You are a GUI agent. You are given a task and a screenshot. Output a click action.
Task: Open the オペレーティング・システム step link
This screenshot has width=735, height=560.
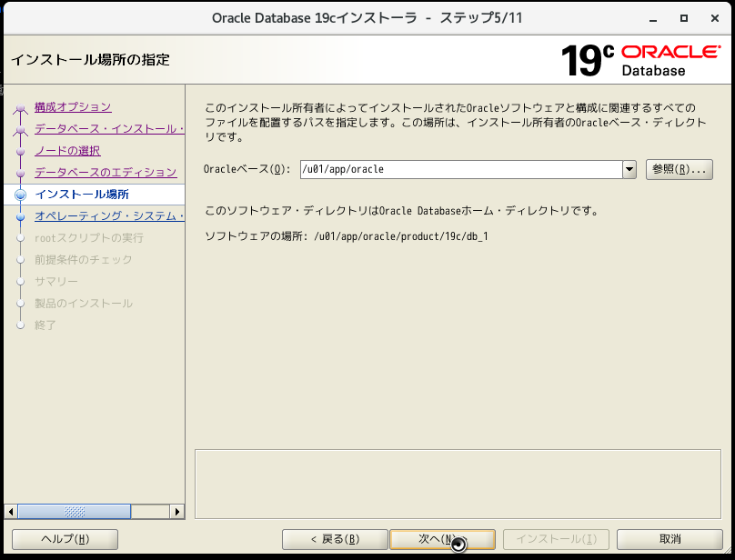(109, 216)
